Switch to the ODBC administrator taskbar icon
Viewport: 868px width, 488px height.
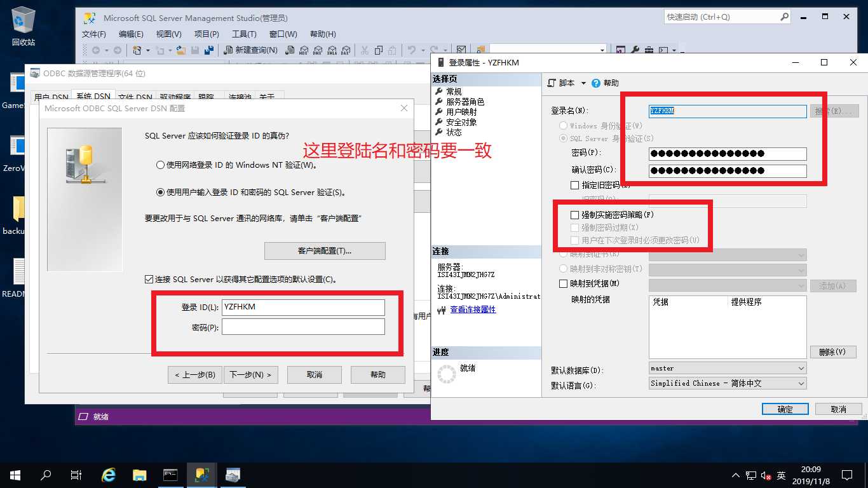233,475
